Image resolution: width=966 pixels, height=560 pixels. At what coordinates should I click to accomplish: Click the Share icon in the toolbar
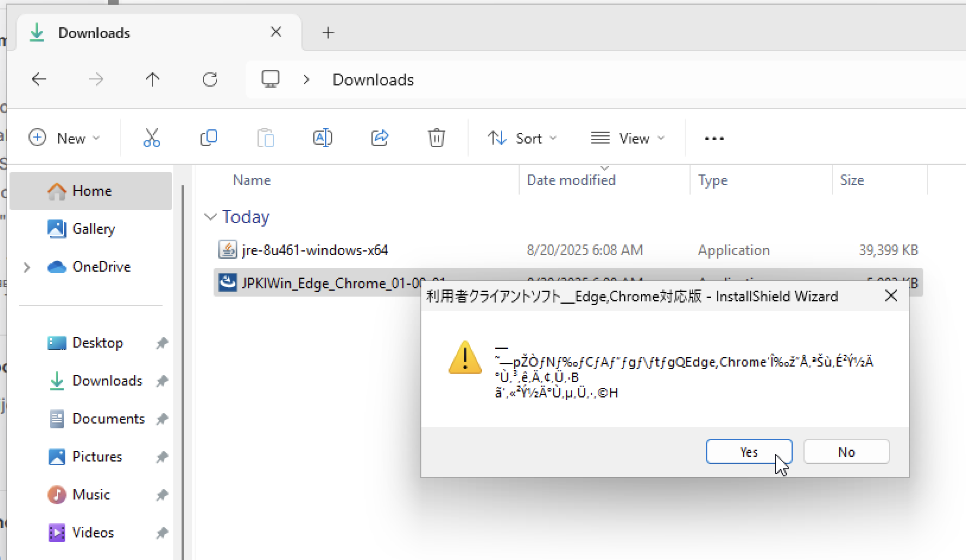(380, 138)
